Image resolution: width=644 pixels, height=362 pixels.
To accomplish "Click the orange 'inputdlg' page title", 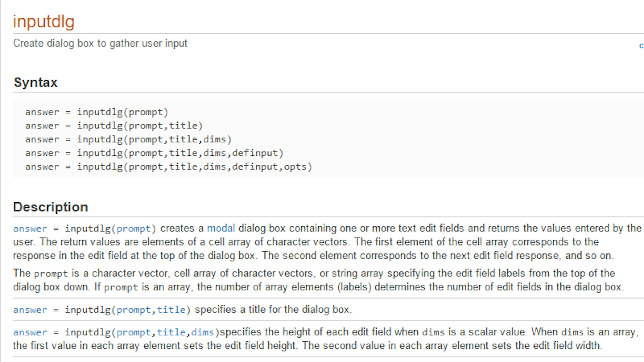I will coord(44,22).
